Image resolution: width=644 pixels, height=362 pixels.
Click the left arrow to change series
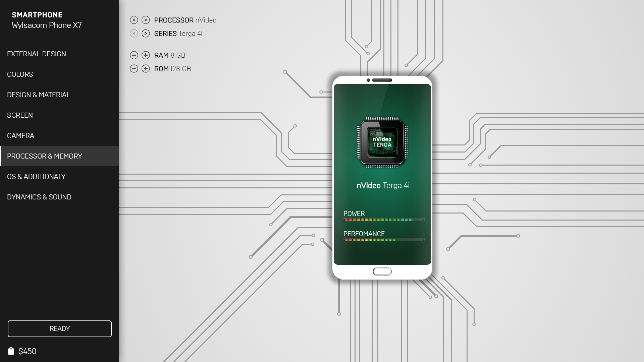tap(134, 33)
